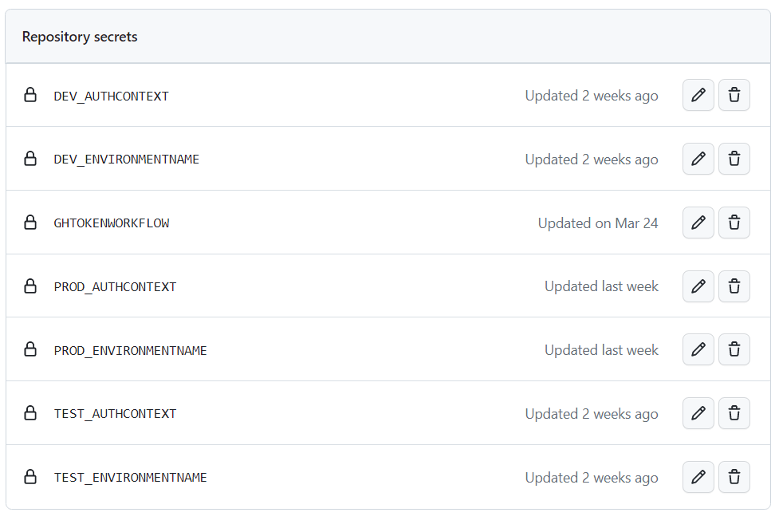Image resolution: width=775 pixels, height=532 pixels.
Task: Click the lock icon for TEST_ENVIRONMENTNAME
Action: tap(30, 477)
